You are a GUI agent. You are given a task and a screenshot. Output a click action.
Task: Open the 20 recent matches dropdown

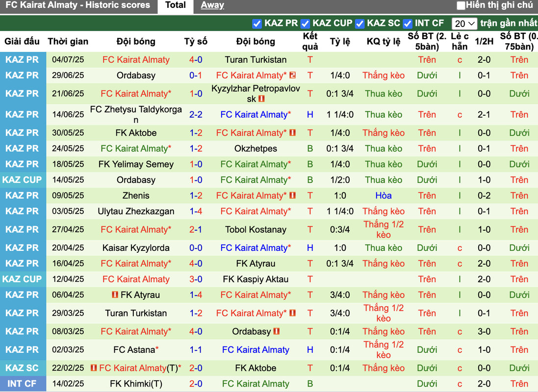464,24
